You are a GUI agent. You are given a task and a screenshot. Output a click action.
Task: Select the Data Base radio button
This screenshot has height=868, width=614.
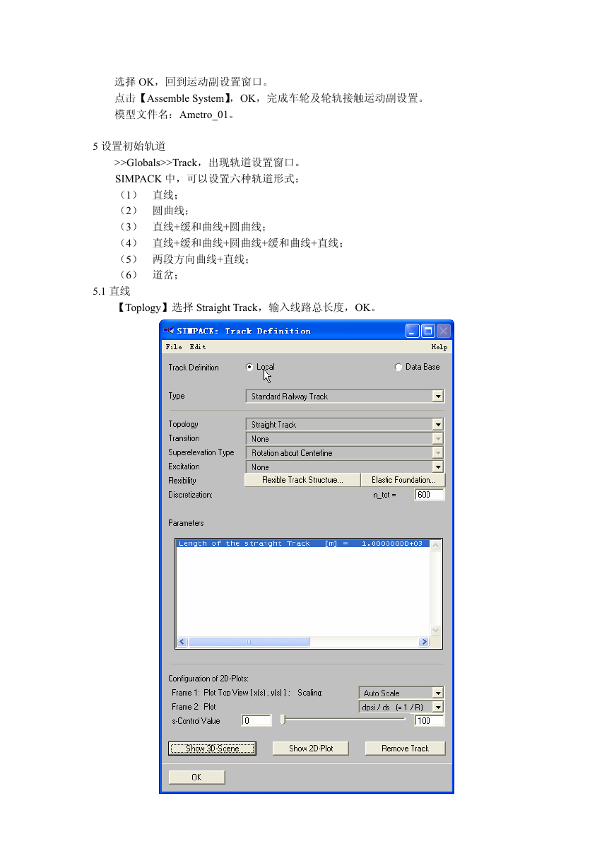(398, 368)
